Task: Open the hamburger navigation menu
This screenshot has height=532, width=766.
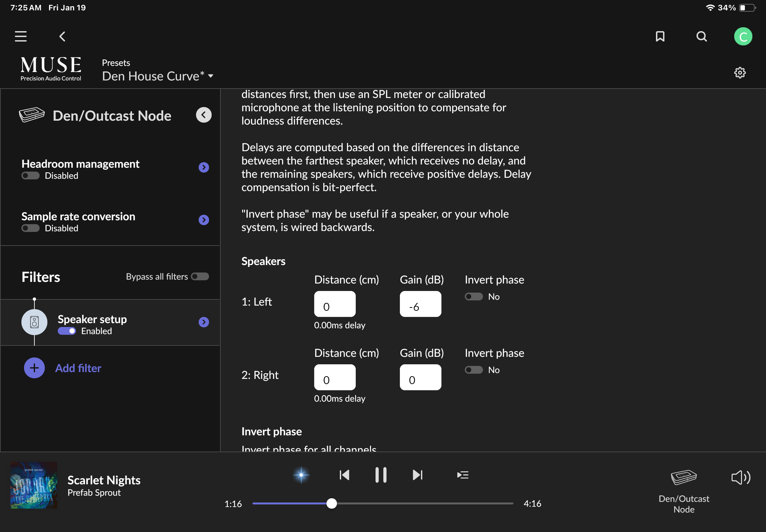Action: click(20, 36)
